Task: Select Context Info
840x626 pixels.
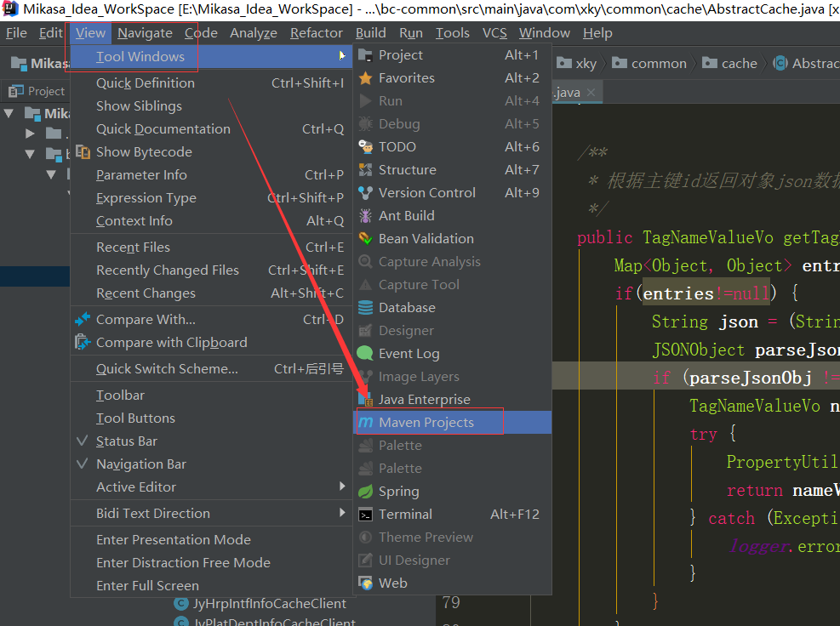Action: pos(211,221)
